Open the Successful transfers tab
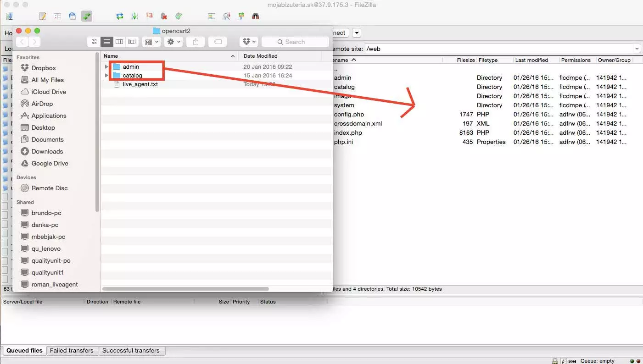The image size is (643, 364). (132, 350)
